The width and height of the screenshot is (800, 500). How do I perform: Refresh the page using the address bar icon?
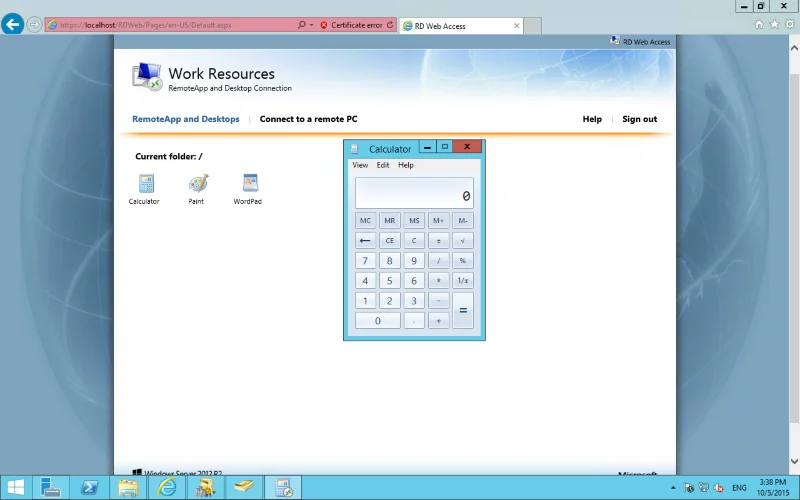point(390,25)
